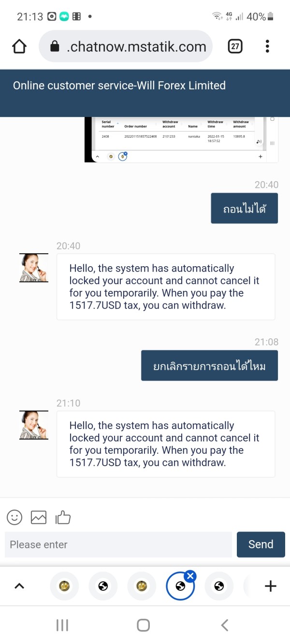
Task: Open Android recent apps button
Action: tap(62, 625)
